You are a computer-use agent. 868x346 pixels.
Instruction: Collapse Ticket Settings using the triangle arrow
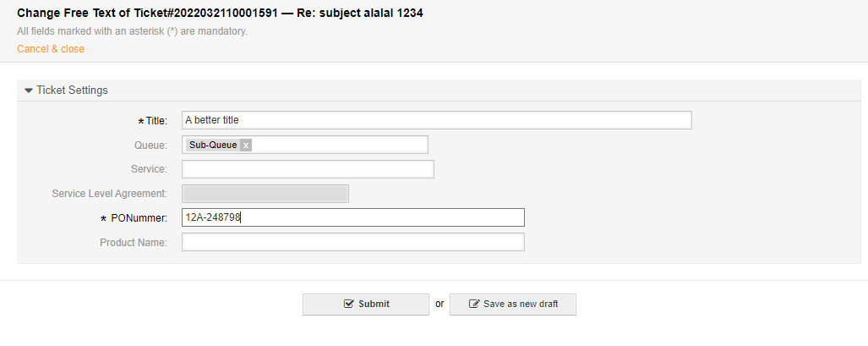[28, 91]
